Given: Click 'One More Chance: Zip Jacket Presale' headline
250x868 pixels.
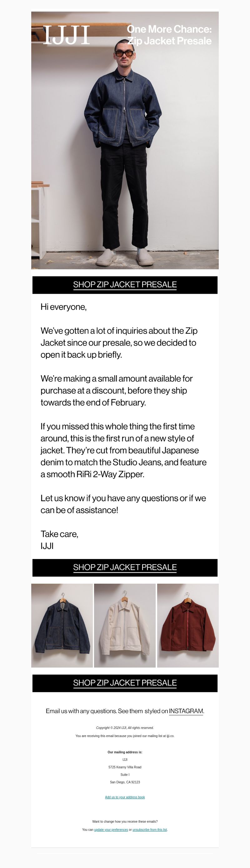Looking at the screenshot, I should [x=169, y=35].
